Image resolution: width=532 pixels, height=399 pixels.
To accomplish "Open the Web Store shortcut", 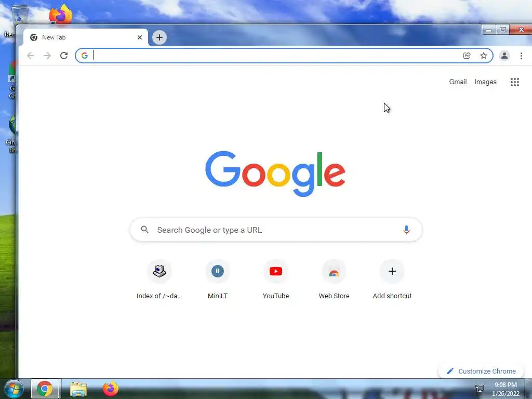I will tap(334, 280).
